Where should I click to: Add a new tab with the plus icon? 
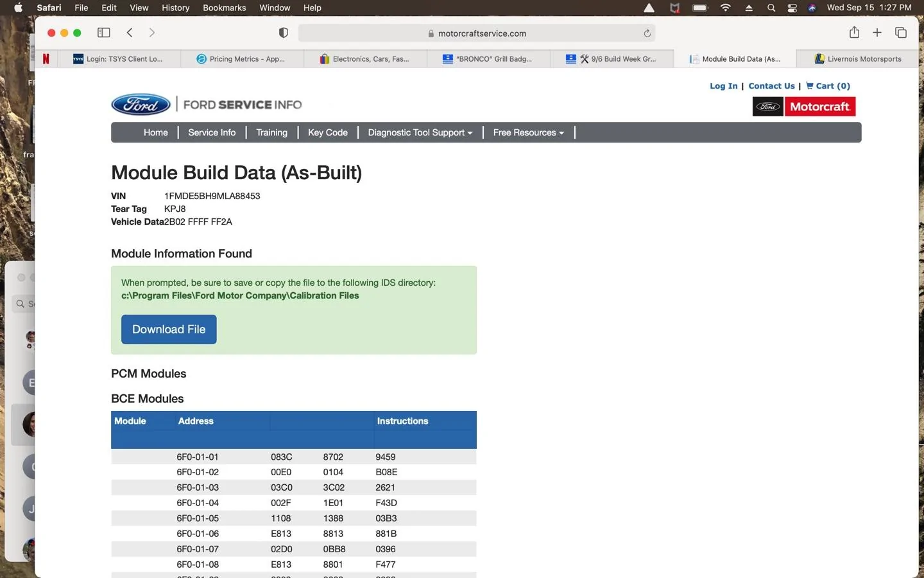pyautogui.click(x=877, y=33)
